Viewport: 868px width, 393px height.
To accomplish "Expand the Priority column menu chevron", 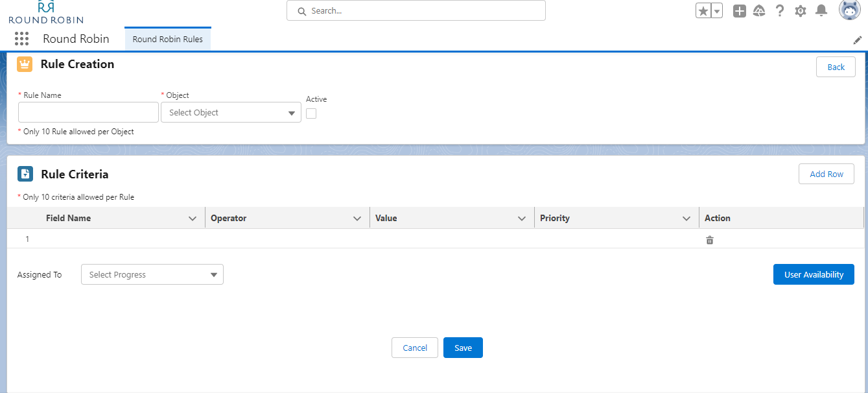I will tap(686, 219).
